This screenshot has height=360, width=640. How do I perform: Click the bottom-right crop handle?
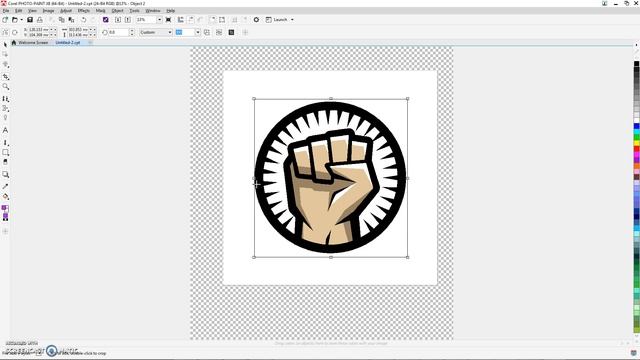pos(408,257)
